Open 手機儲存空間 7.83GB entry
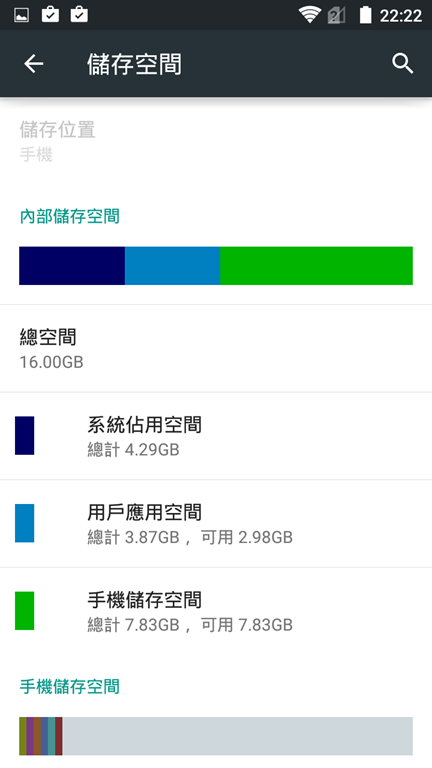 [216, 611]
